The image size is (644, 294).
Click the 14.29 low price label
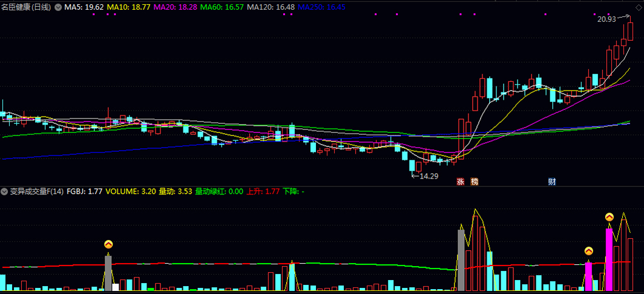pyautogui.click(x=429, y=176)
